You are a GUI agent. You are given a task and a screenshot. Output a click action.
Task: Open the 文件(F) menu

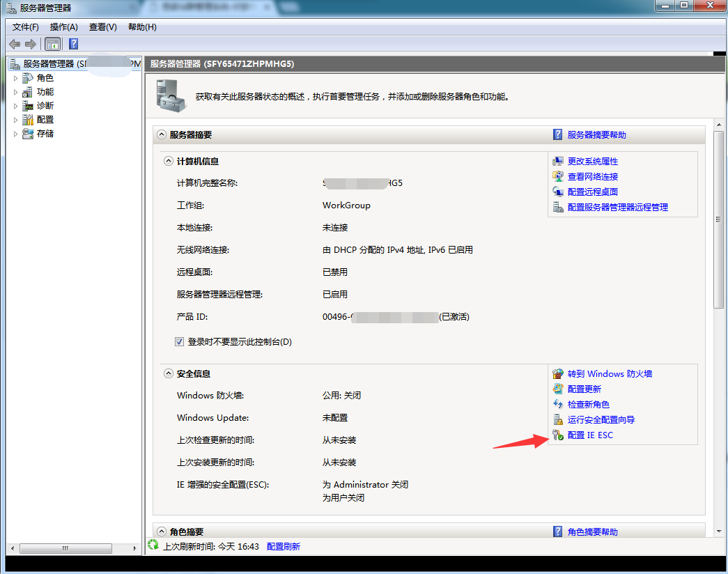[x=26, y=27]
